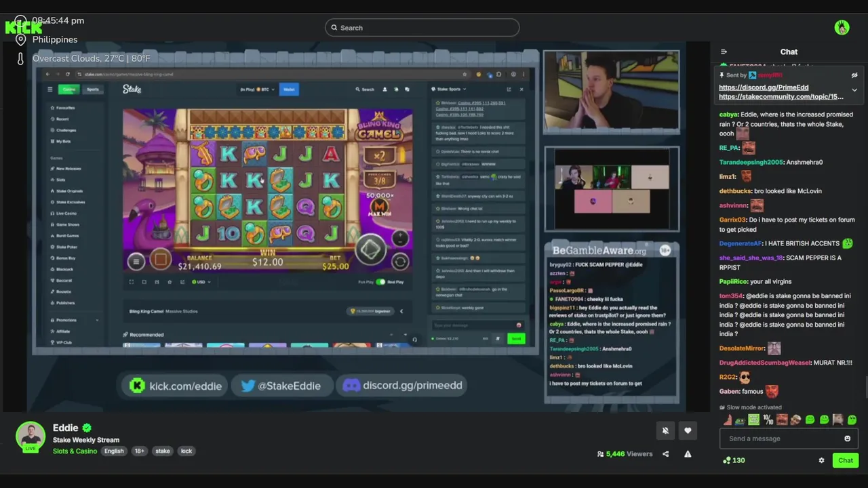Screen dimensions: 868x488
Task: Click username Tarandeepsingh2005 in chat
Action: point(751,162)
